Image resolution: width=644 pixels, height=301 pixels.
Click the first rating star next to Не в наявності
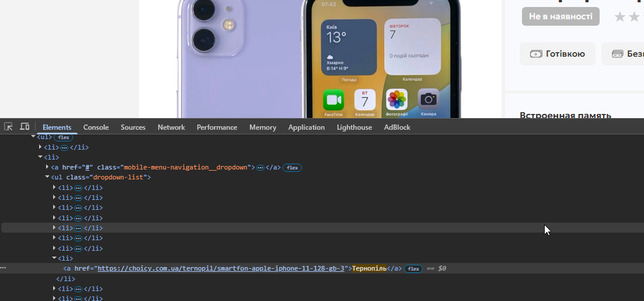click(x=619, y=17)
